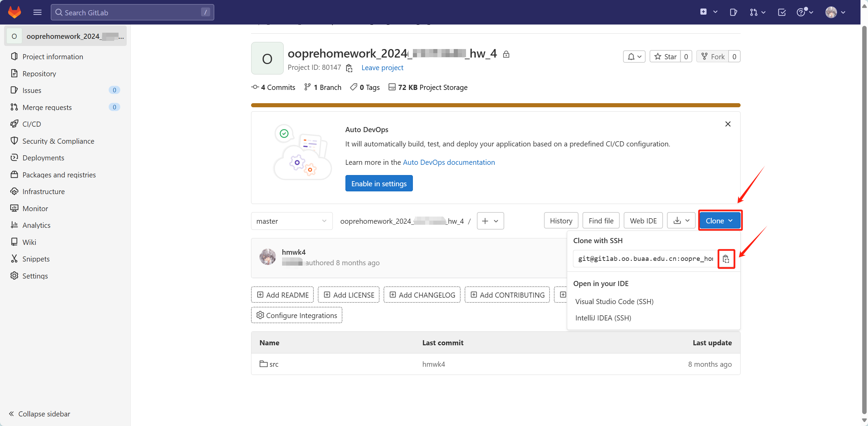This screenshot has height=426, width=868.
Task: Select Visual Studio Code (SSH) option
Action: 614,301
